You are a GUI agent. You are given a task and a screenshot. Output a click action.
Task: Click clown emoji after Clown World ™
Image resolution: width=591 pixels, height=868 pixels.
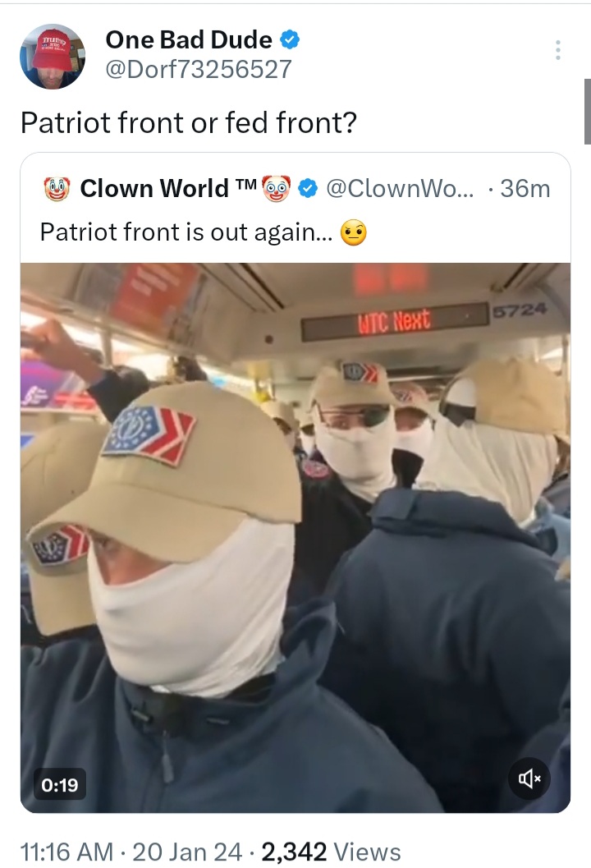click(x=276, y=189)
